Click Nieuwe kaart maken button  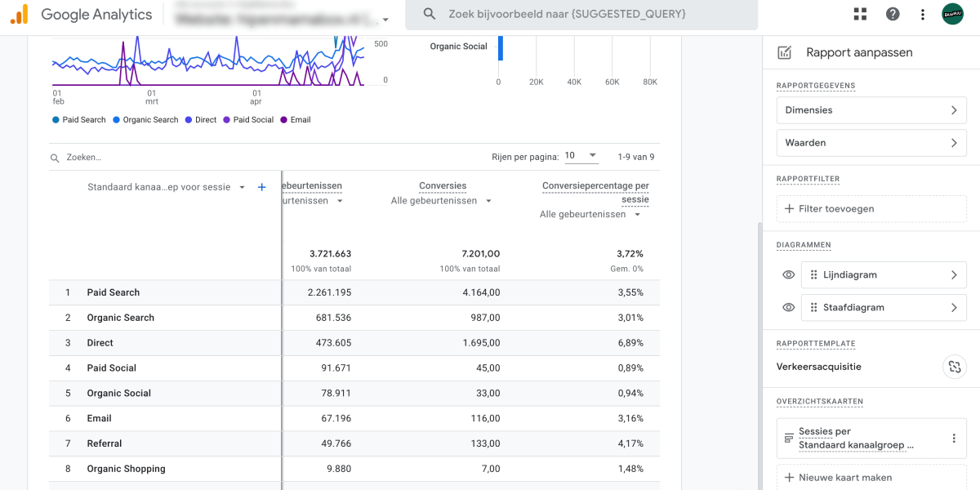(871, 478)
